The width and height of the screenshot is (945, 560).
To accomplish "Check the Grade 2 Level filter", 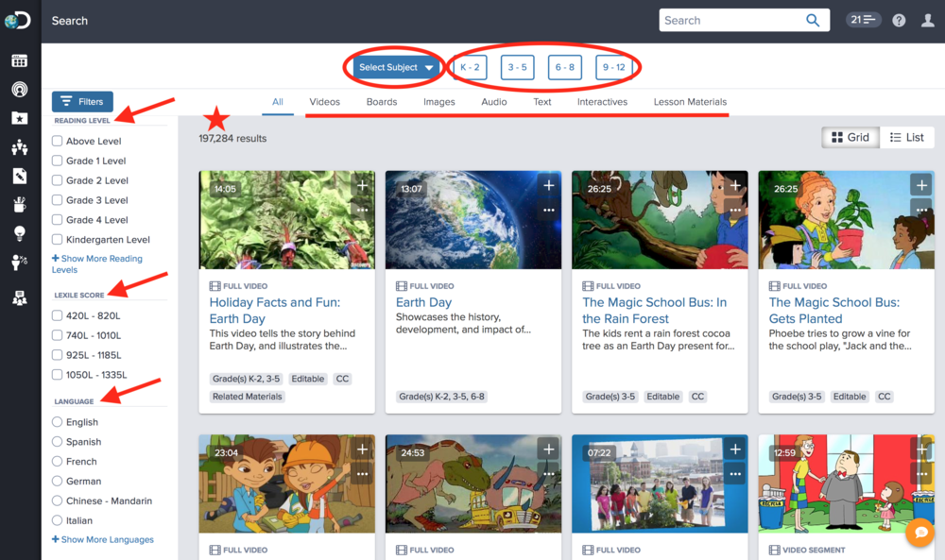I will pyautogui.click(x=58, y=180).
